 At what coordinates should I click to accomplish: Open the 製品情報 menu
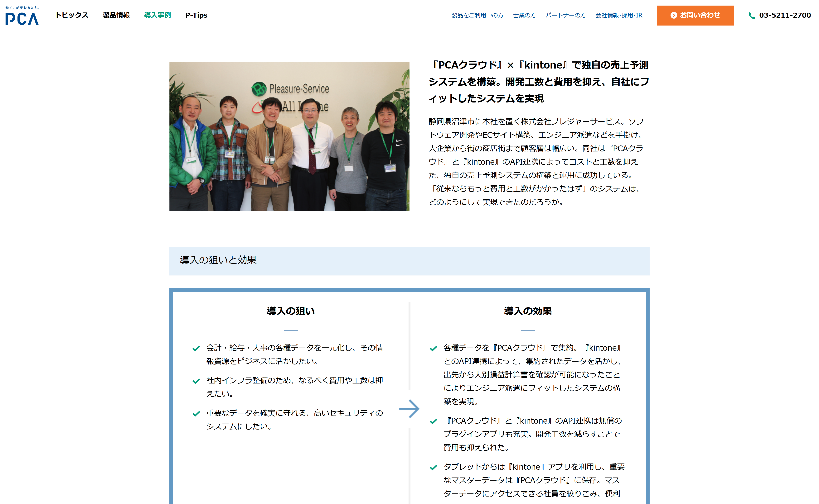(x=116, y=15)
